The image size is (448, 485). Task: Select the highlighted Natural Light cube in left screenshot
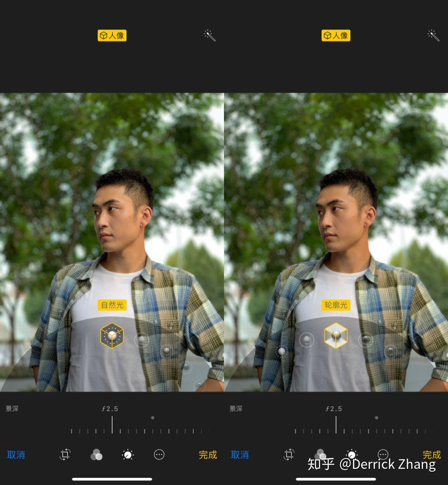pyautogui.click(x=112, y=336)
